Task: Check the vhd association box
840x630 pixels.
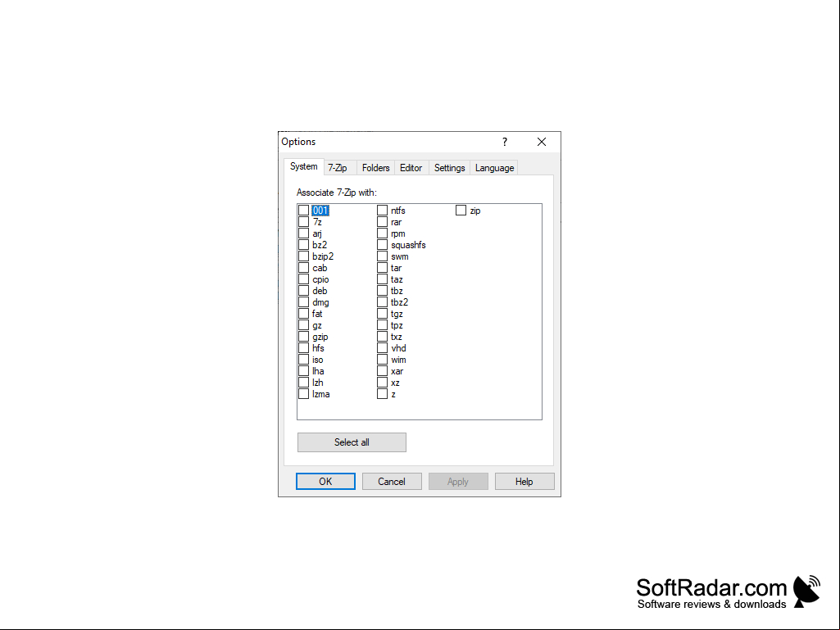Action: tap(383, 348)
